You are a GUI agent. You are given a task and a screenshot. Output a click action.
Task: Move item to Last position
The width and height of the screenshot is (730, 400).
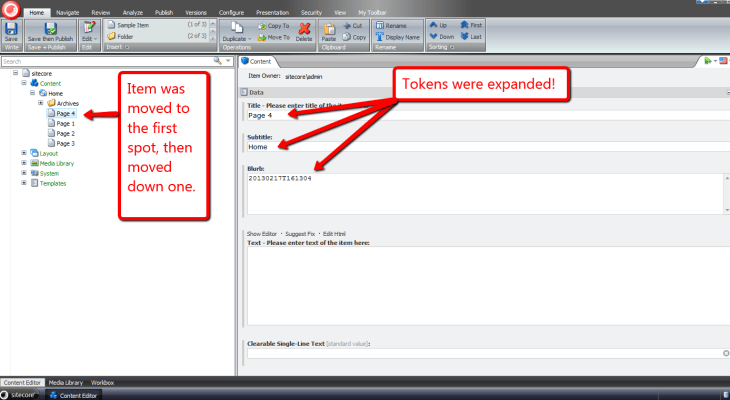(471, 36)
